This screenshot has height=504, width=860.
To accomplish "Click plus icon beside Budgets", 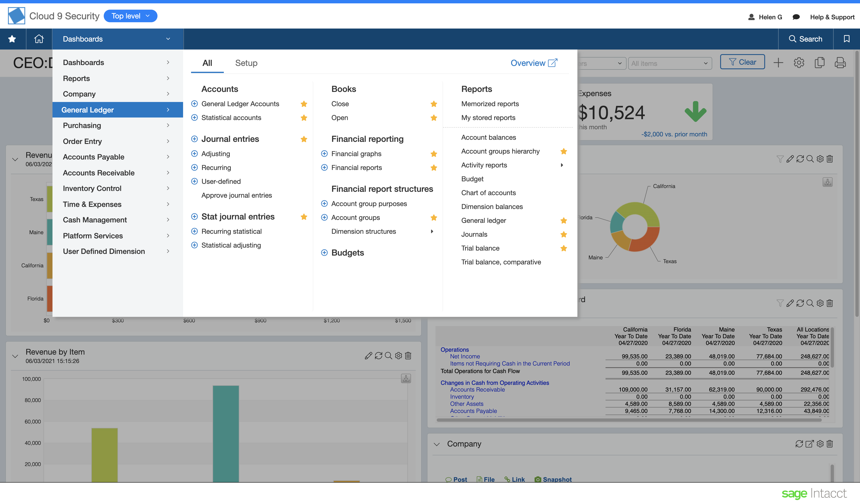I will coord(324,253).
